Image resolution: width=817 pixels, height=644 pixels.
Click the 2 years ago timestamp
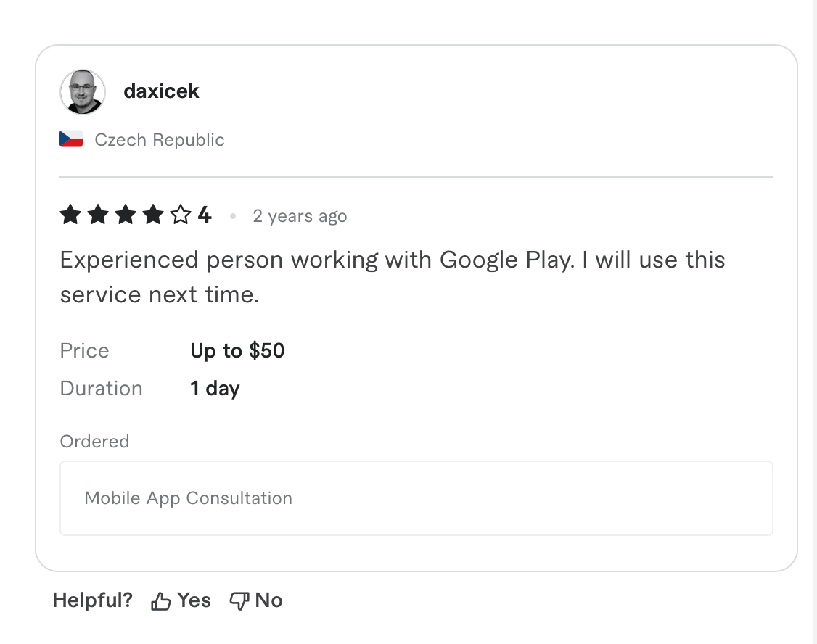pos(300,215)
